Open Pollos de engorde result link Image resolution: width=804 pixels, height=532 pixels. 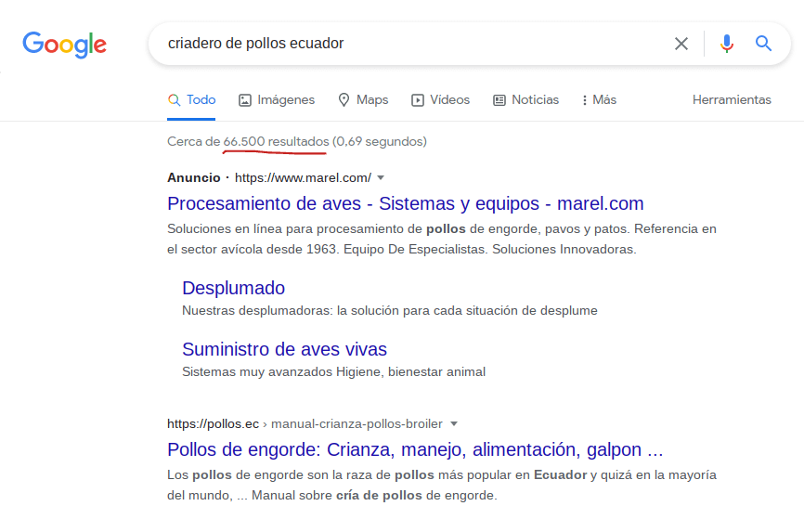pos(415,449)
